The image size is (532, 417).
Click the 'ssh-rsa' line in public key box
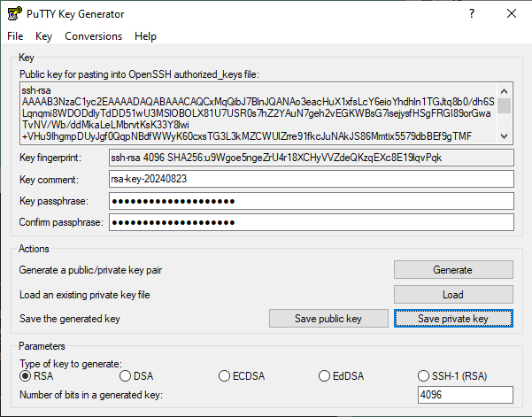tap(36, 90)
